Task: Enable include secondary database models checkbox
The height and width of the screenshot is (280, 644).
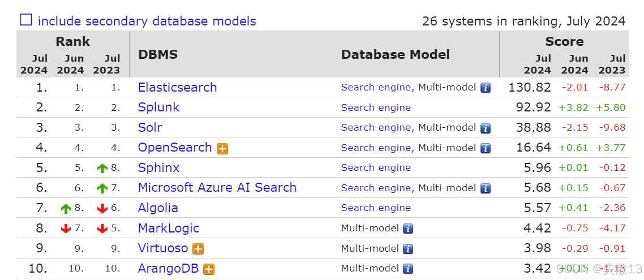Action: pos(26,20)
